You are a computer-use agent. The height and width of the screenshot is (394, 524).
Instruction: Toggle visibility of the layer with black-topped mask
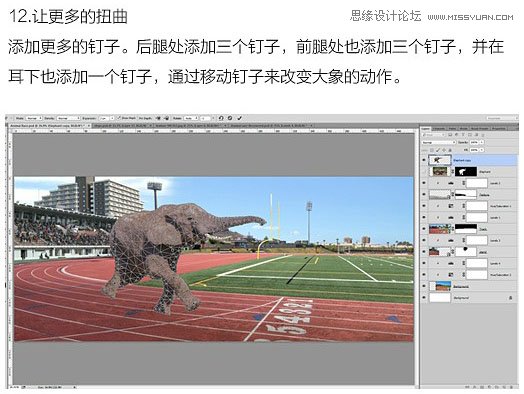[424, 229]
